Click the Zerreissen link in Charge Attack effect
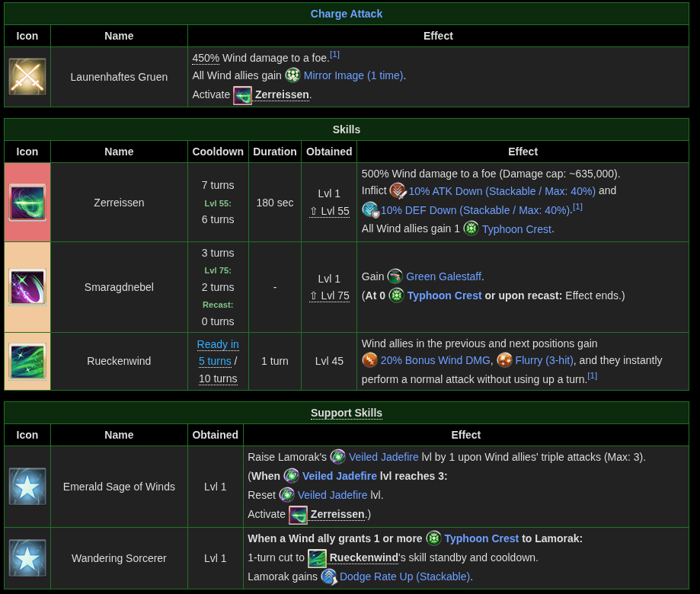This screenshot has height=594, width=700. point(282,94)
